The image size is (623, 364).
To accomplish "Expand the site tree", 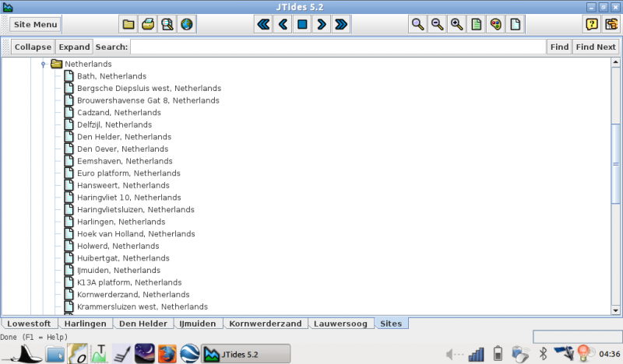I will pos(74,47).
